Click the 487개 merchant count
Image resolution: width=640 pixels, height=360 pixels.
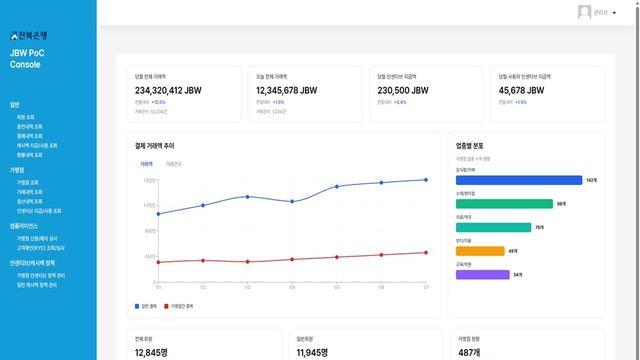pos(469,352)
